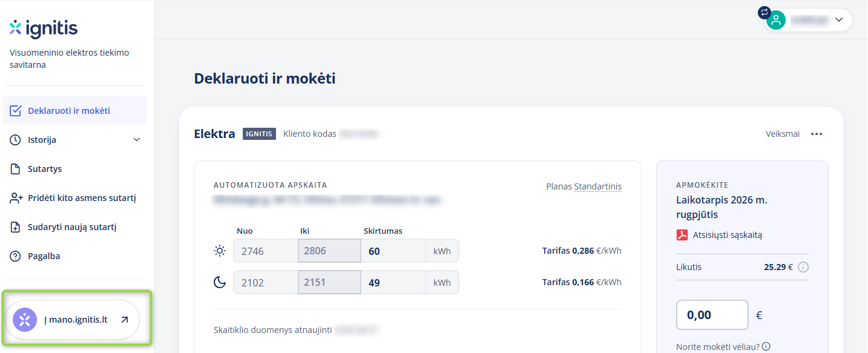Open the Sutartys menu item
This screenshot has width=868, height=353.
pyautogui.click(x=75, y=169)
